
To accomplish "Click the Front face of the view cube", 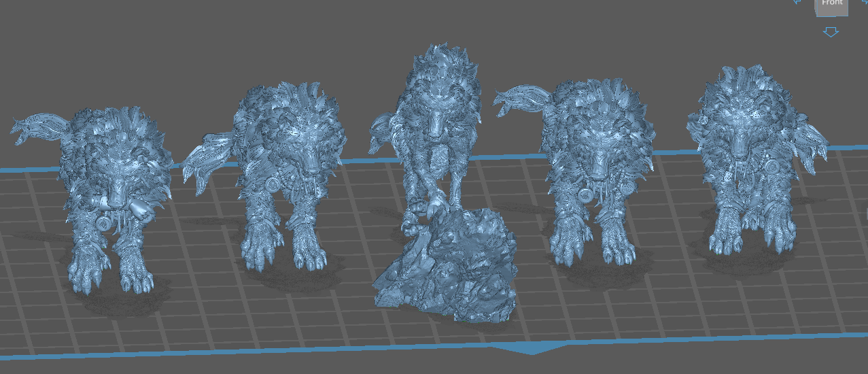I will [x=832, y=5].
